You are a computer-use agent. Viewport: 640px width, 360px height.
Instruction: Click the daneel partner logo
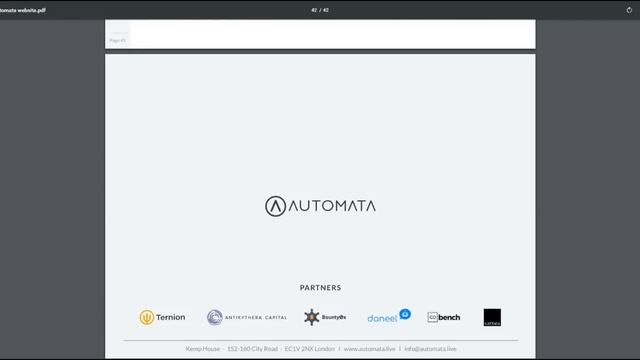click(389, 316)
